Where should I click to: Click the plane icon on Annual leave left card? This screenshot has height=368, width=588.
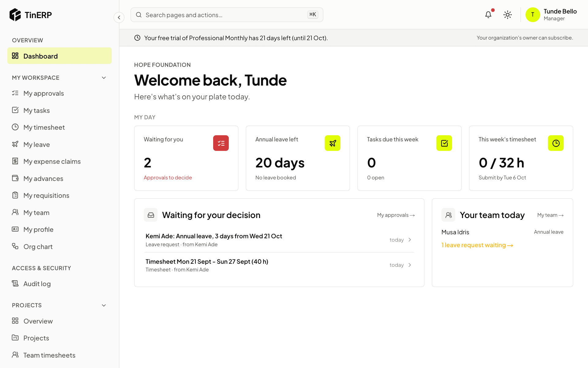pos(333,143)
